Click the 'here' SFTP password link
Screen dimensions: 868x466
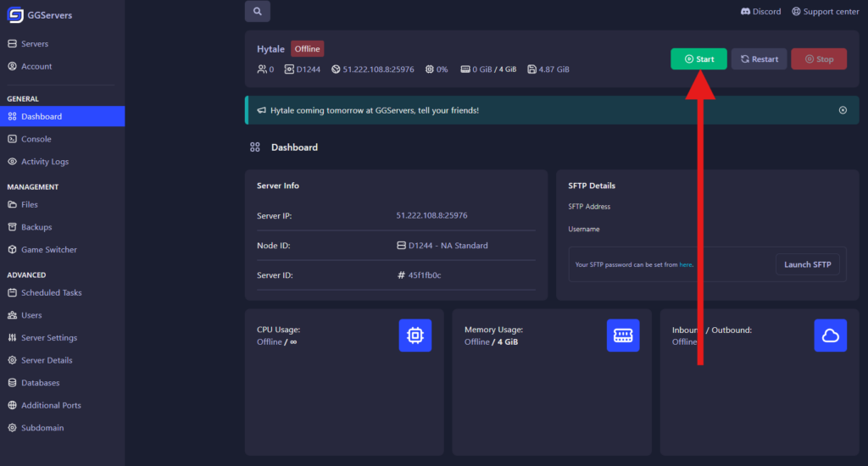pos(685,264)
